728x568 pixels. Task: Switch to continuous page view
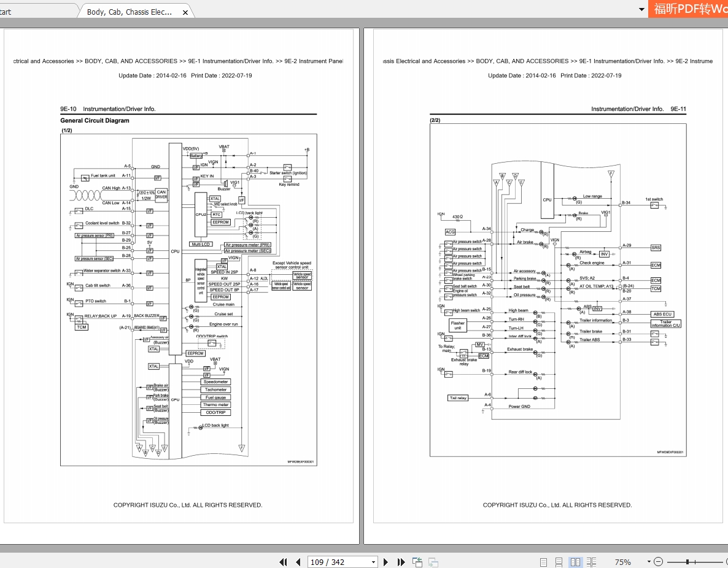point(559,562)
